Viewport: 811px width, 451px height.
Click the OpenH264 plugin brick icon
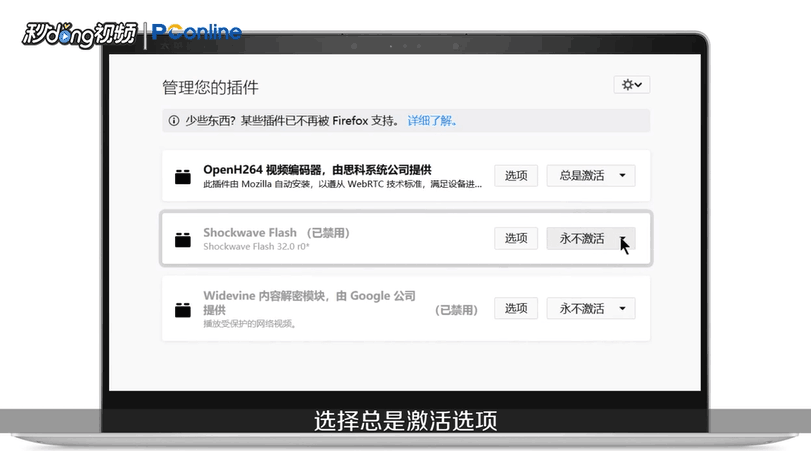point(183,176)
